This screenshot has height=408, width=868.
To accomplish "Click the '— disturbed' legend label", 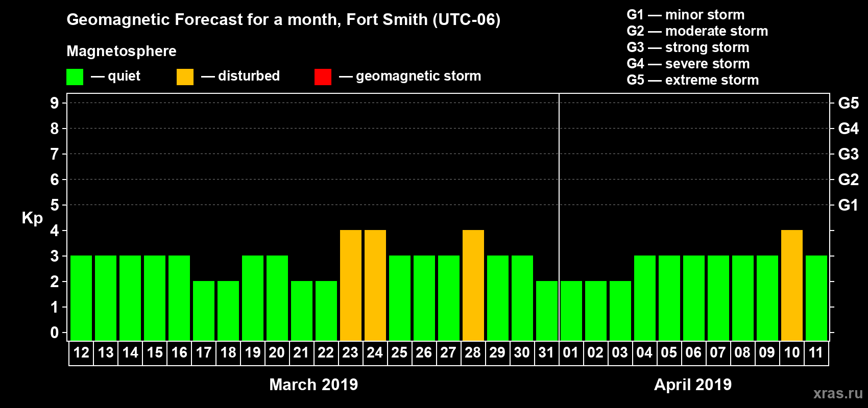I will (x=240, y=76).
